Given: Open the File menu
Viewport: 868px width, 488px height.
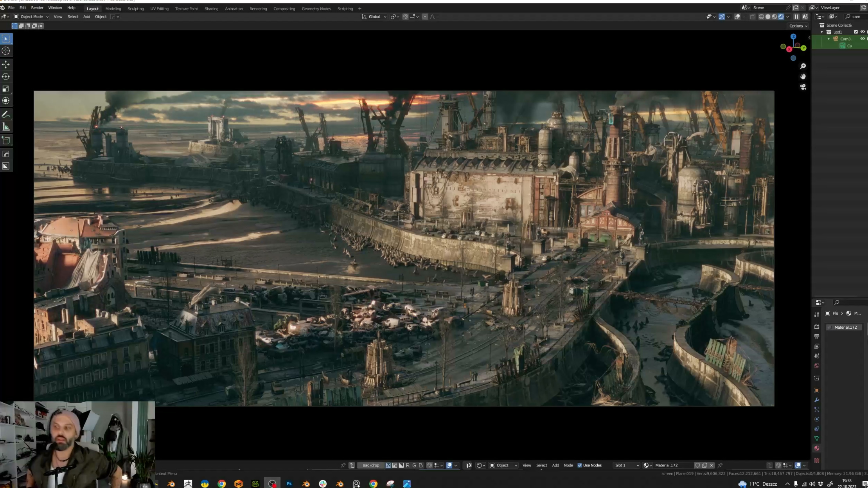Looking at the screenshot, I should 11,8.
